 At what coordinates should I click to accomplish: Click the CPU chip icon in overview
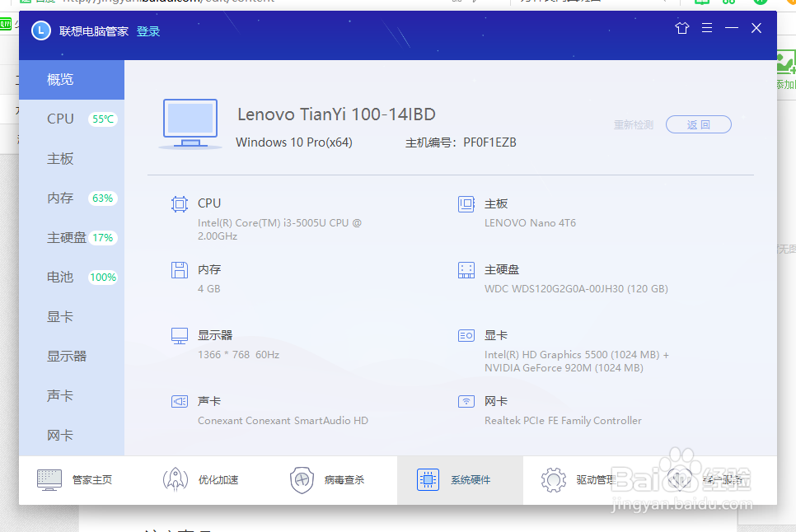(179, 204)
